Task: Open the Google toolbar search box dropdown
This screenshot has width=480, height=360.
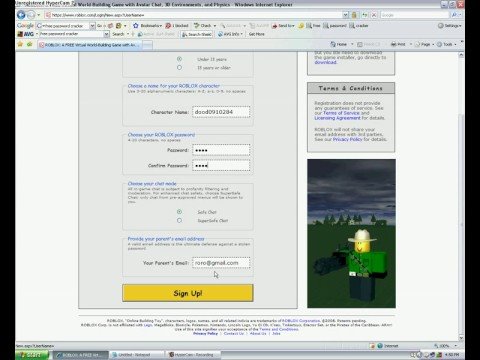Action: (92, 26)
